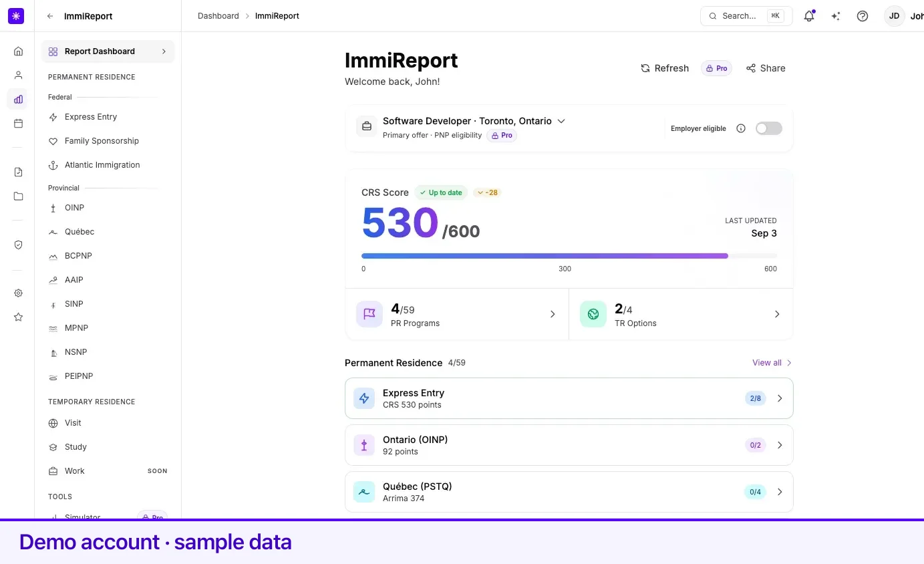Open the Québec (PSTQ) row chevron
The width and height of the screenshot is (924, 564).
(x=780, y=492)
